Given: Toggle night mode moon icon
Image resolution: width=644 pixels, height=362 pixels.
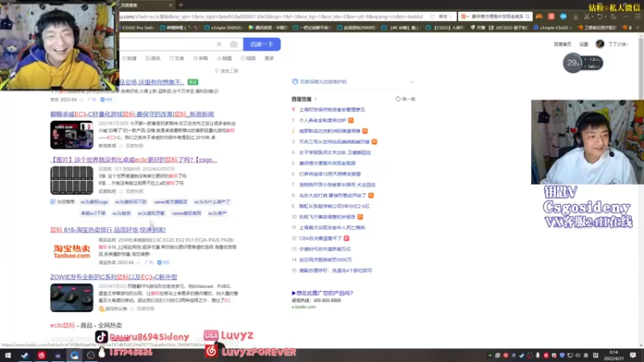Looking at the screenshot, I should coord(613,16).
